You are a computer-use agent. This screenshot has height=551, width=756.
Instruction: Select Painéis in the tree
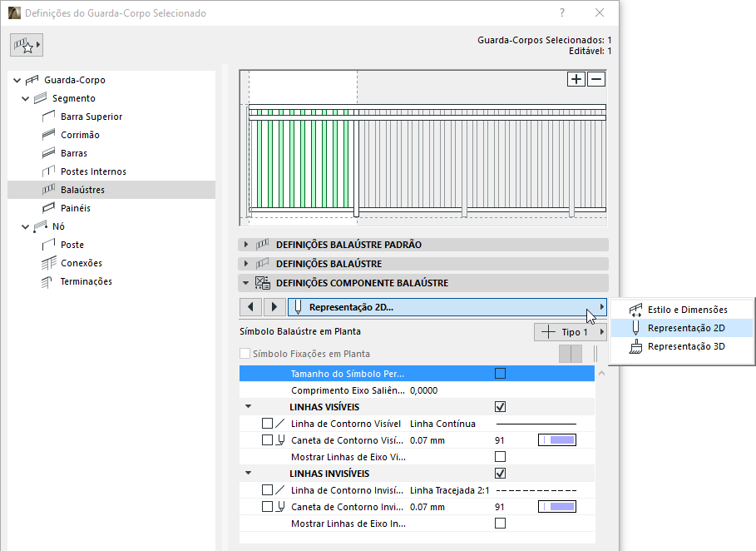[76, 208]
